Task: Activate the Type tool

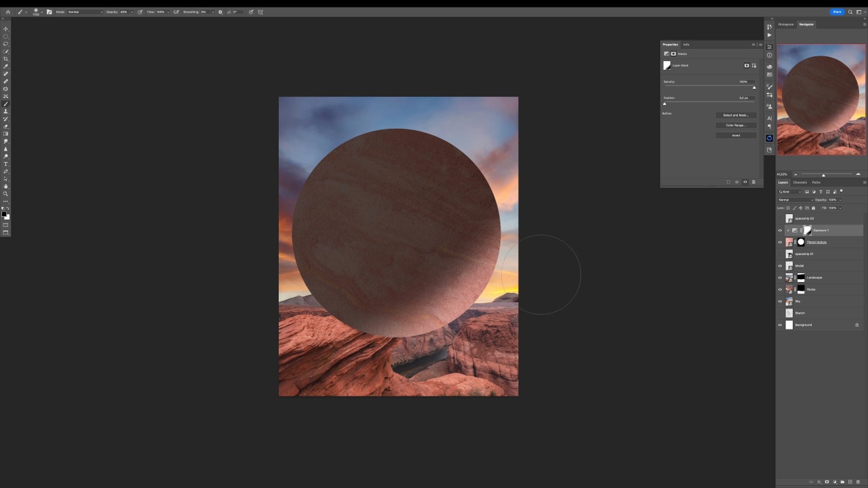Action: tap(6, 164)
